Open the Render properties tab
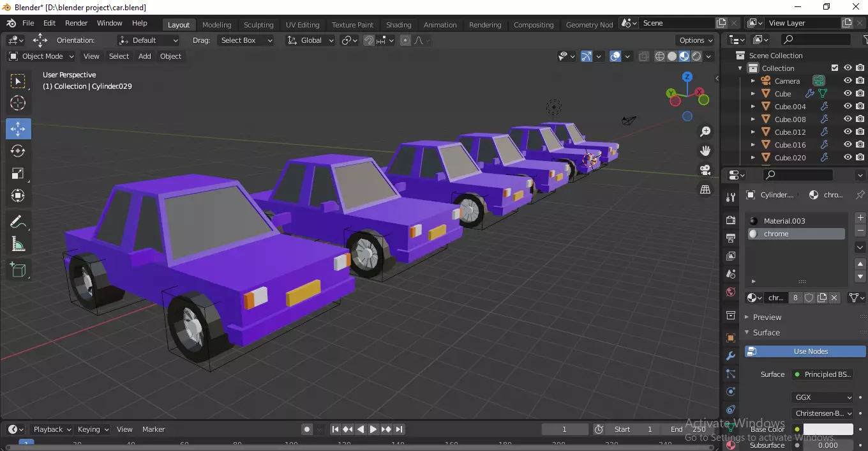 click(x=731, y=220)
